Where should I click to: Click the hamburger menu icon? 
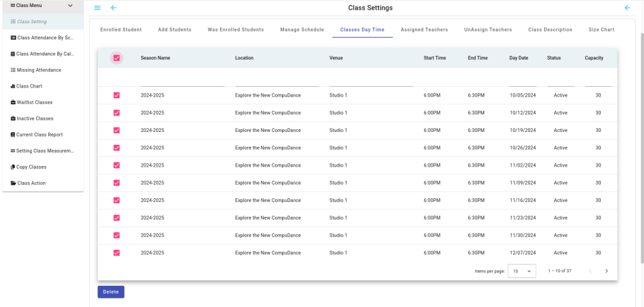coord(97,8)
